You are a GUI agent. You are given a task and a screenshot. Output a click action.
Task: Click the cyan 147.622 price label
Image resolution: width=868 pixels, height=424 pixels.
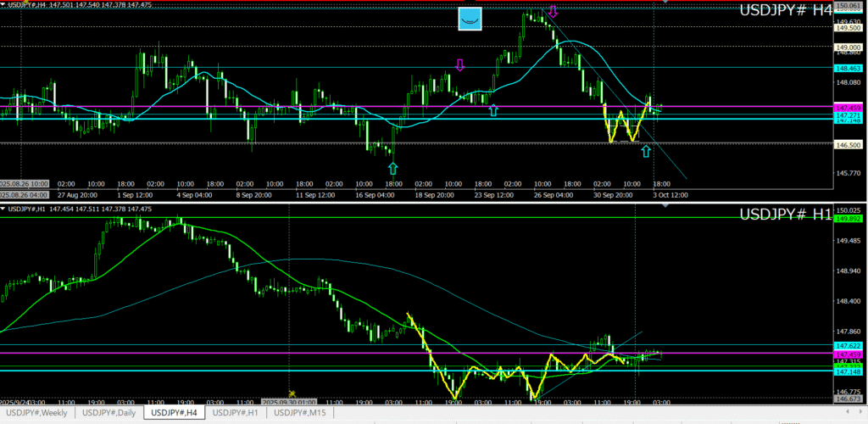[849, 346]
